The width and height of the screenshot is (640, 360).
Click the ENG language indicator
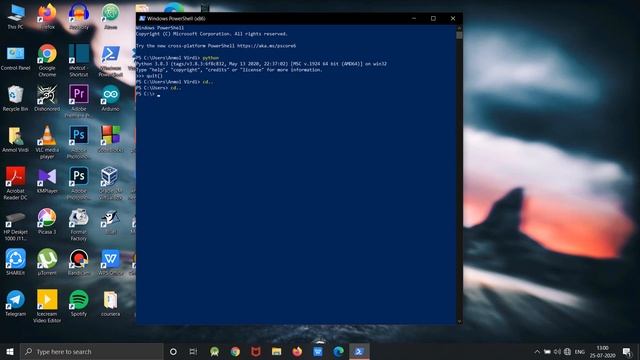point(580,352)
